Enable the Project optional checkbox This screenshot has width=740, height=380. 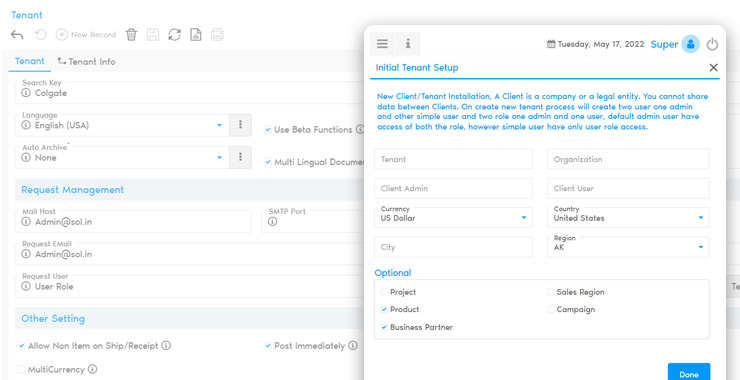pyautogui.click(x=384, y=292)
